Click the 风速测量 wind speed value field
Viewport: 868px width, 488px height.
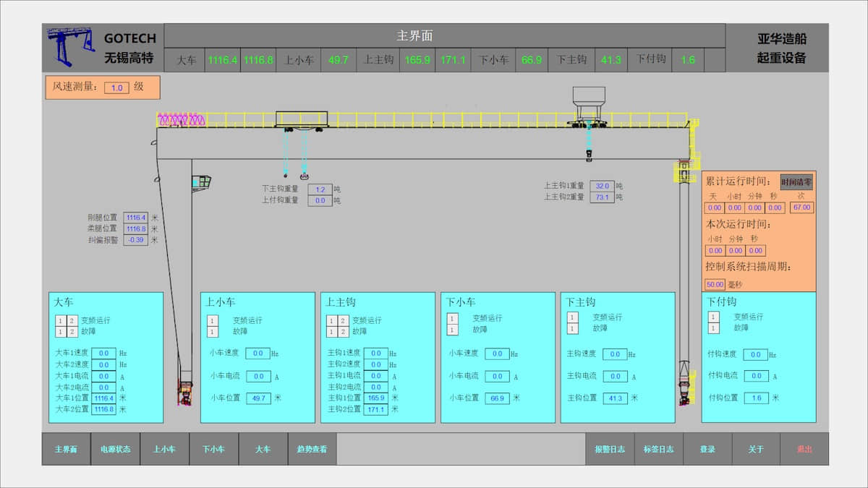(x=116, y=87)
